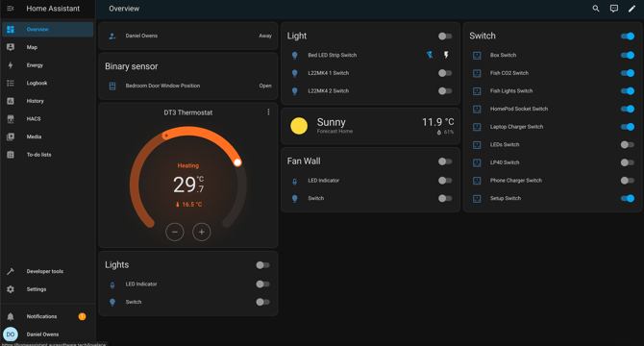Turn on the LP40 Switch

(628, 162)
